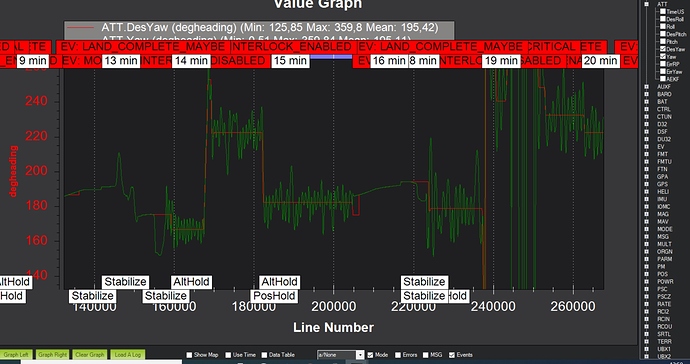This screenshot has height=364, width=690.
Task: Select the PARM item in the tree
Action: pyautogui.click(x=664, y=259)
